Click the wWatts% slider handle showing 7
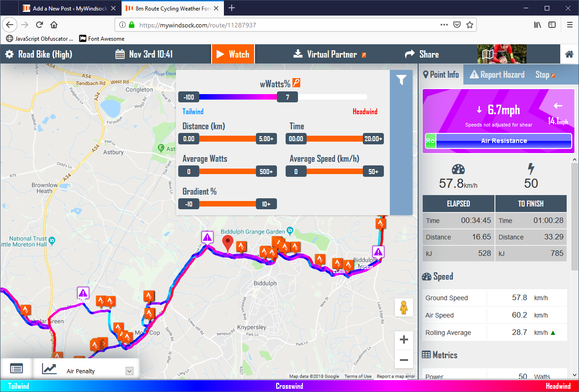579x392 pixels. point(287,97)
